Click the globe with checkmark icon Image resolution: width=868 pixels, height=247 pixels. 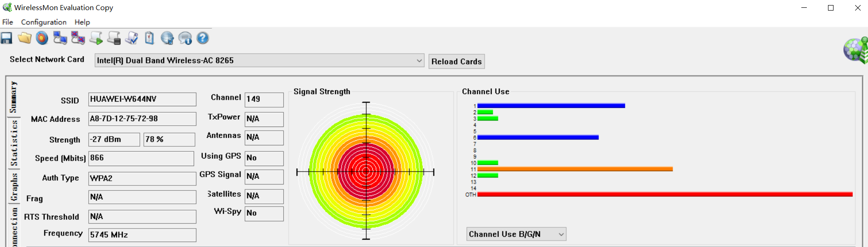tap(167, 38)
